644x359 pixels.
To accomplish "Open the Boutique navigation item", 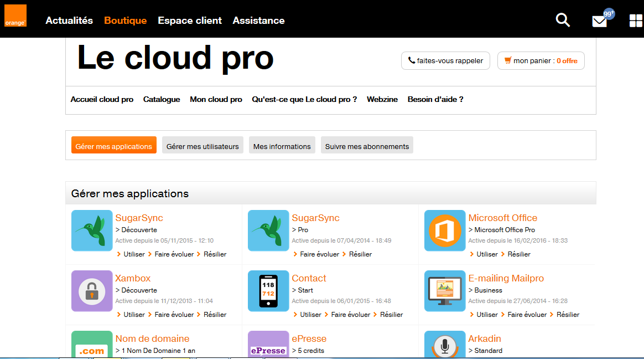I will [125, 20].
